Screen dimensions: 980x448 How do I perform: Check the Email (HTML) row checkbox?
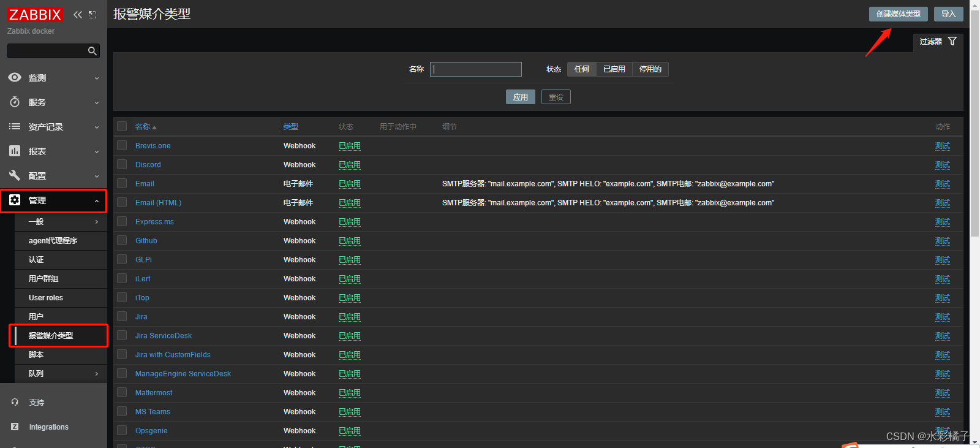pos(122,203)
